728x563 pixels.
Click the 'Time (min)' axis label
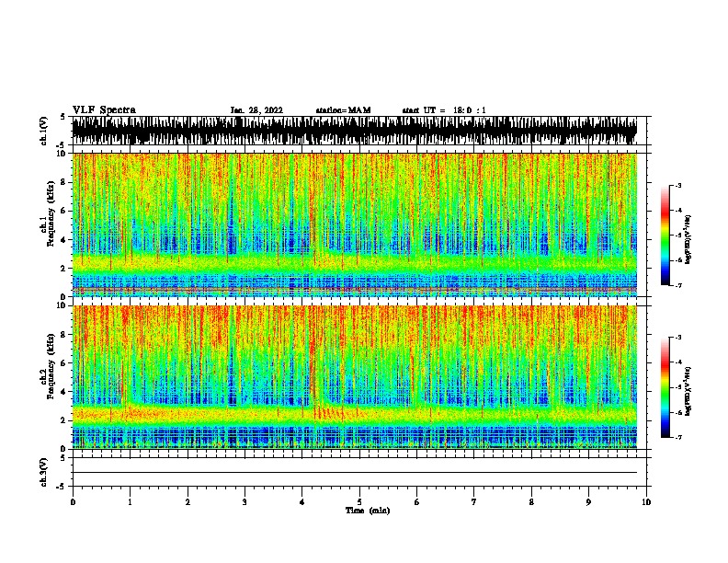point(368,511)
